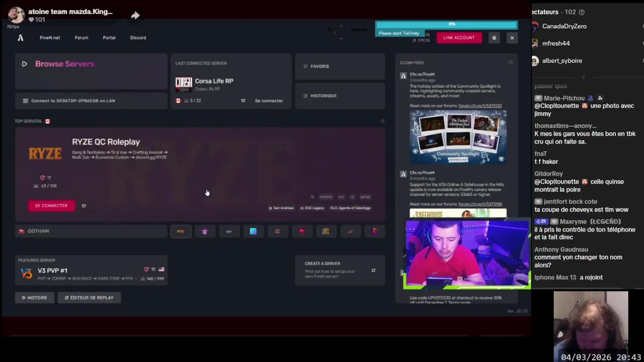The height and width of the screenshot is (362, 644).
Task: Click the streamer webcam overlay with green border
Action: (x=467, y=254)
